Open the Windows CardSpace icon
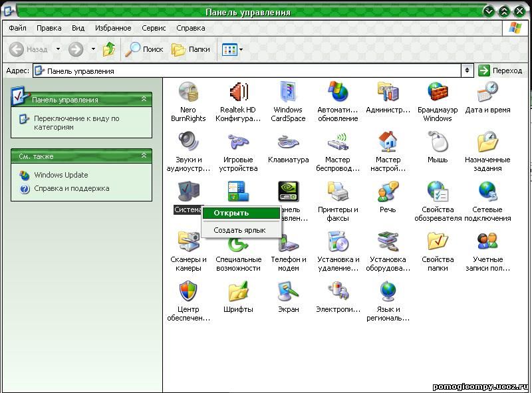532x393 pixels. (288, 92)
